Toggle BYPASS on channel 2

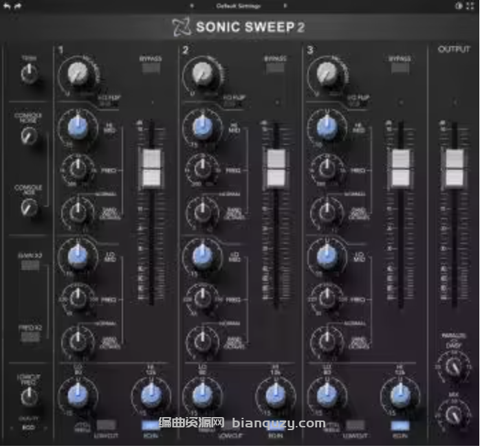click(275, 68)
